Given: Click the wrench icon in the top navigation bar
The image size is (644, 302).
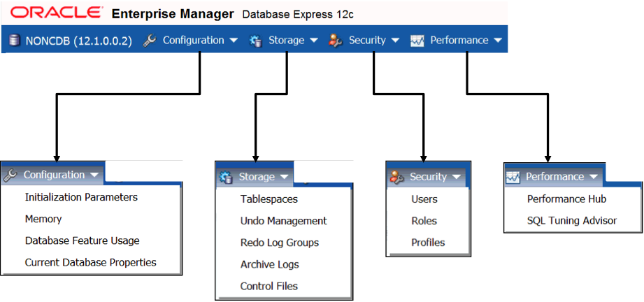Looking at the screenshot, I should click(x=150, y=41).
